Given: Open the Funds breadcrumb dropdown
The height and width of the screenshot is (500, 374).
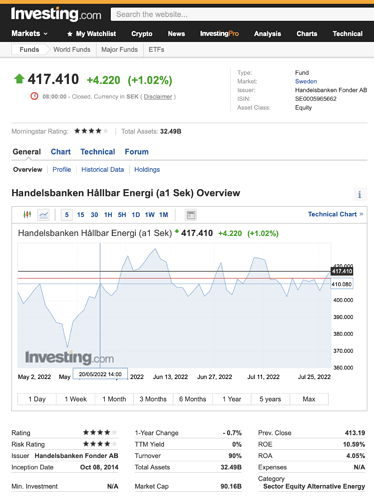Looking at the screenshot, I should pyautogui.click(x=29, y=50).
